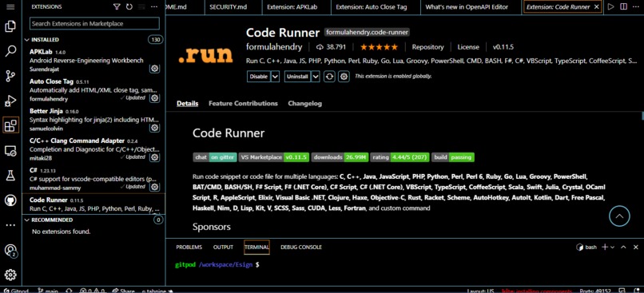Select the Feature Contributions tab

[243, 104]
